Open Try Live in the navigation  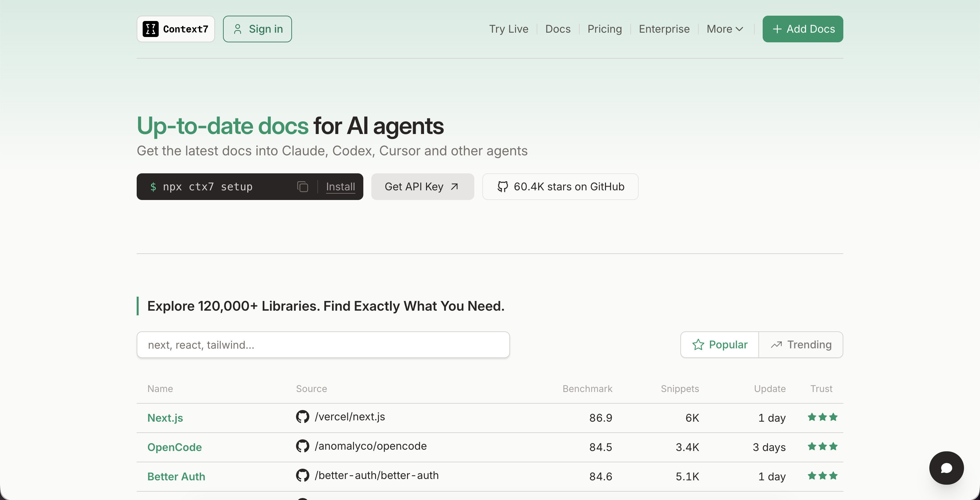pos(509,29)
